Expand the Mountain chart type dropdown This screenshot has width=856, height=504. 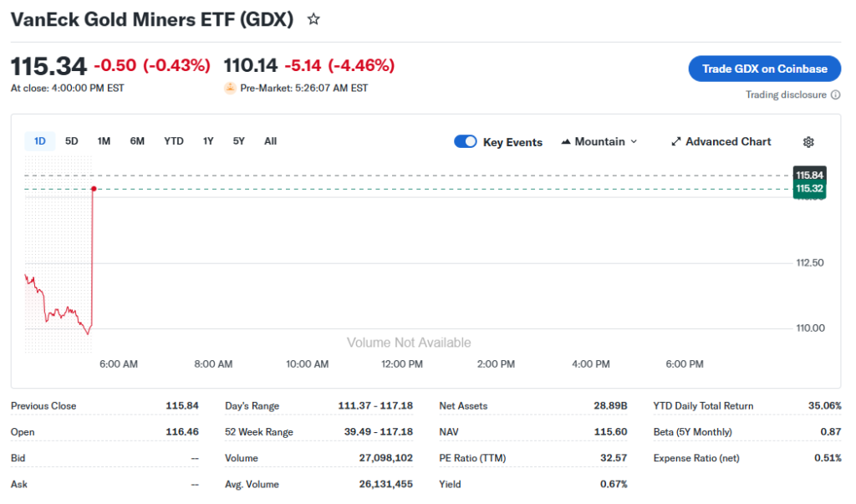point(633,142)
